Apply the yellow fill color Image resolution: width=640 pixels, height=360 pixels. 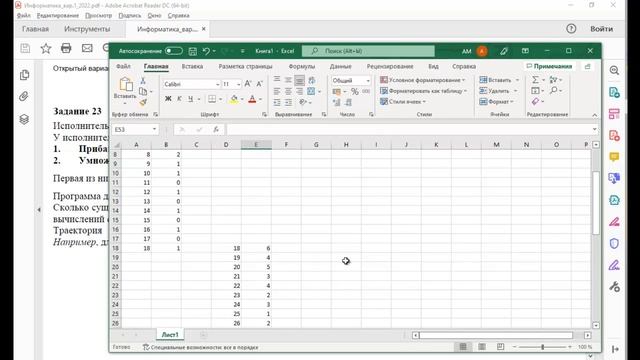234,99
